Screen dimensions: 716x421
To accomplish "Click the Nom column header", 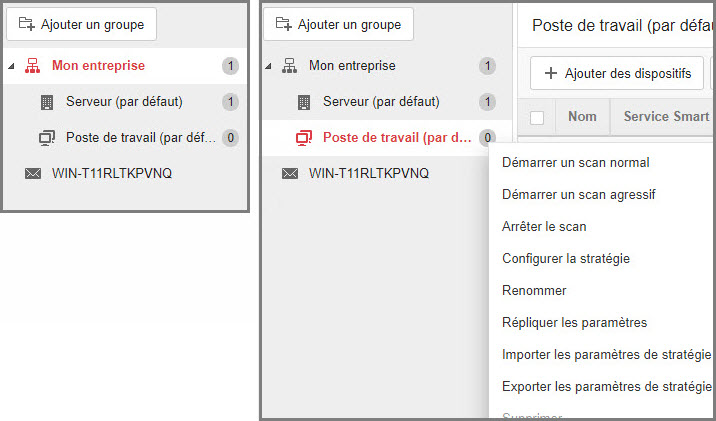I will pos(582,117).
